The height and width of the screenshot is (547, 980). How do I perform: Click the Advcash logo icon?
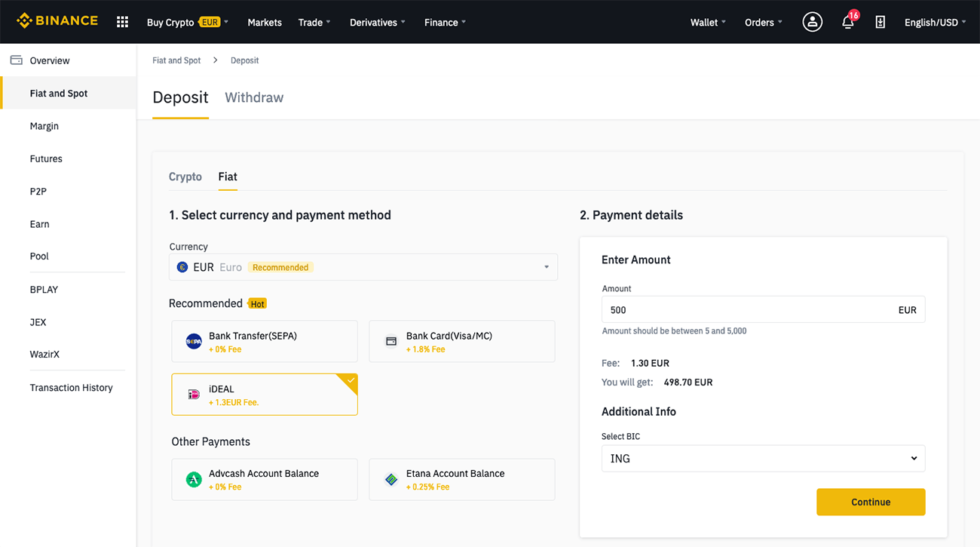pos(194,479)
